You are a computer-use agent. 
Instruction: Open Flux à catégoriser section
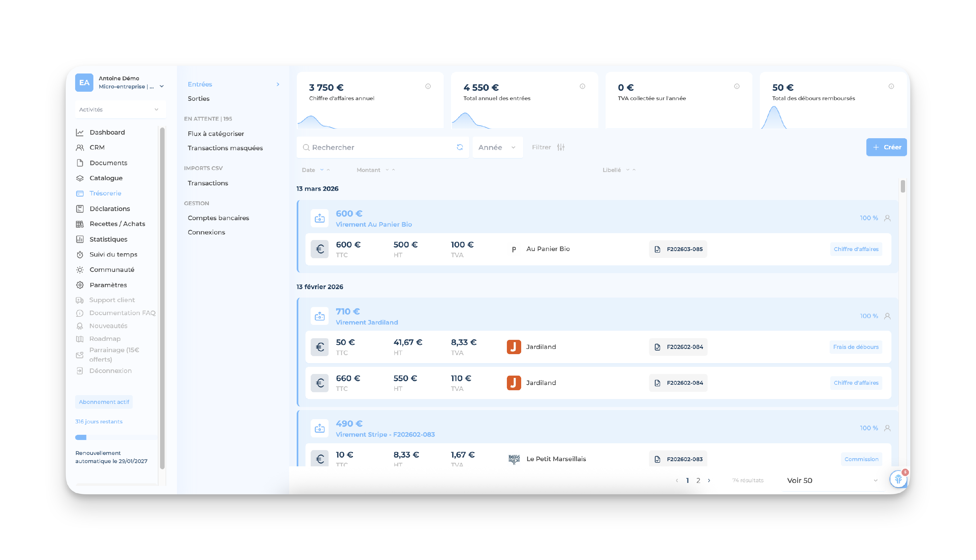pyautogui.click(x=216, y=134)
